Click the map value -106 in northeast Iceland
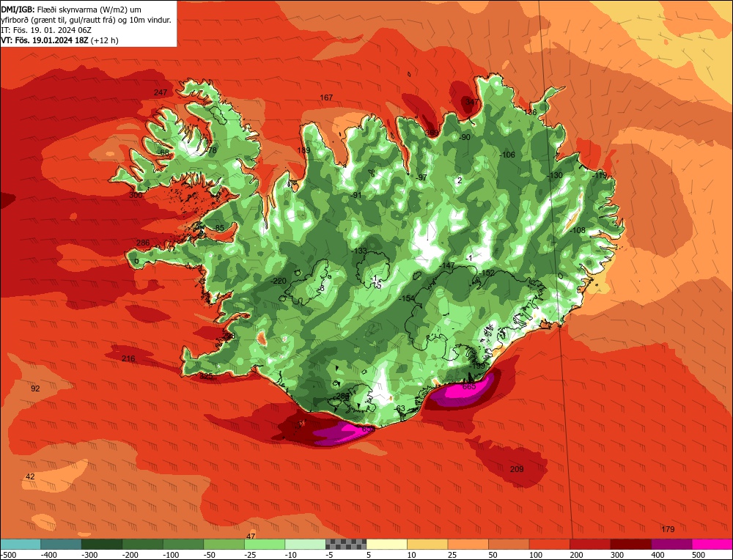733x560 pixels. coord(507,155)
